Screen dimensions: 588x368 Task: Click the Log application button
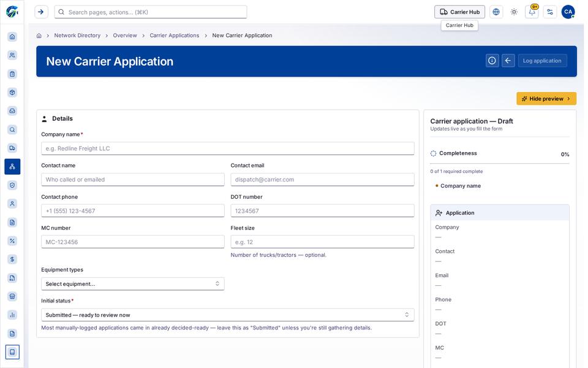pos(542,61)
